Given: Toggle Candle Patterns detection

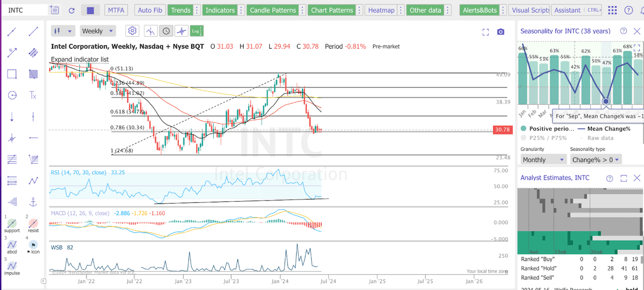Looking at the screenshot, I should pos(272,10).
